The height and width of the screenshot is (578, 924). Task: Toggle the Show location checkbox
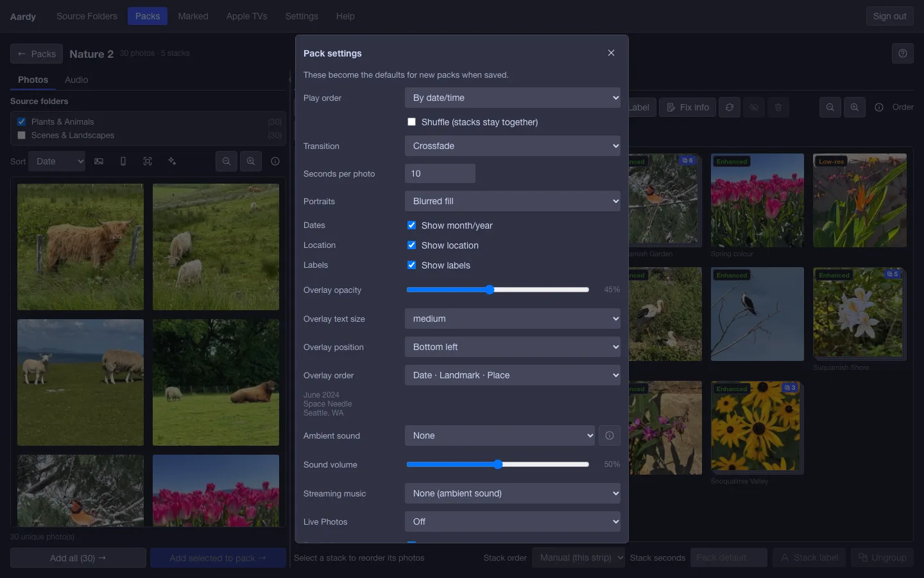[411, 245]
